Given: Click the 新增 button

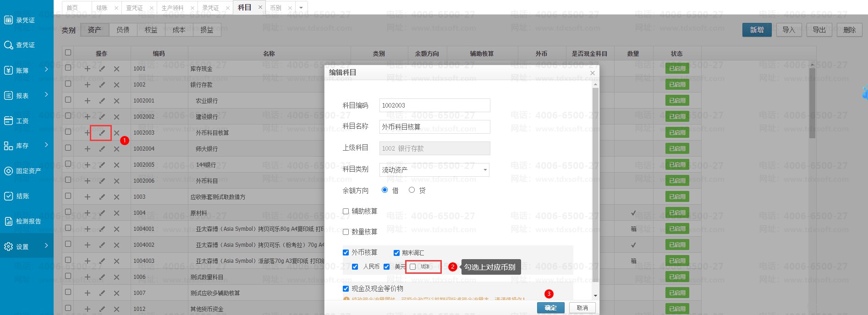Looking at the screenshot, I should click(x=757, y=30).
